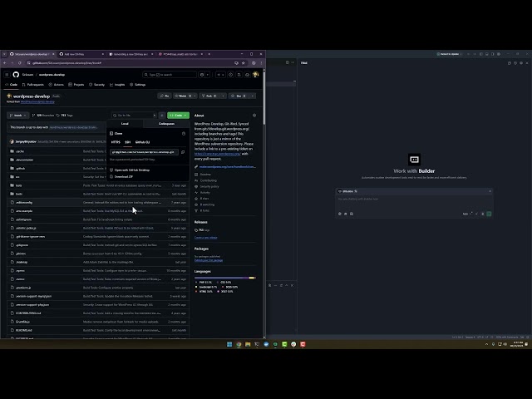This screenshot has width=532, height=399.
Task: Open the red app icon on the taskbar
Action: point(303,344)
